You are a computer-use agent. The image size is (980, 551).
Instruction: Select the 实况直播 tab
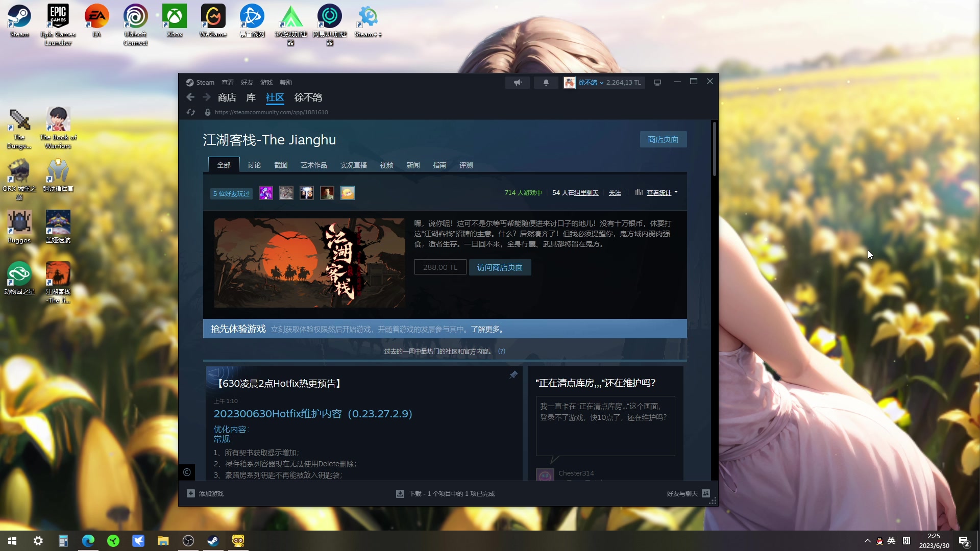pyautogui.click(x=354, y=165)
